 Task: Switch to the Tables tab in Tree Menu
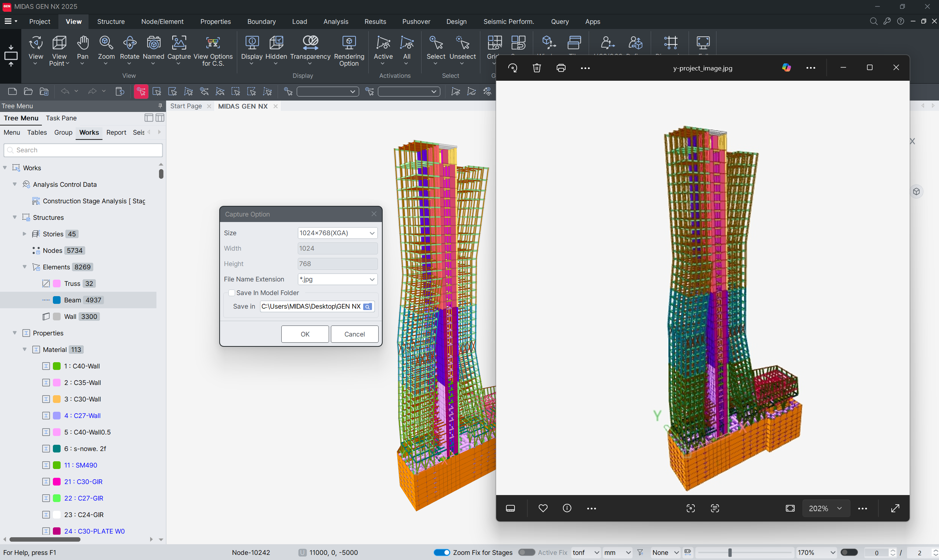click(37, 132)
